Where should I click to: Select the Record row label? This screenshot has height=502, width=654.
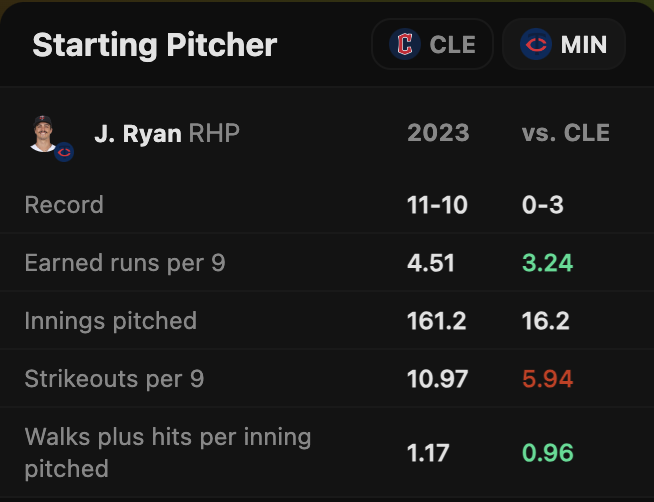(x=64, y=205)
